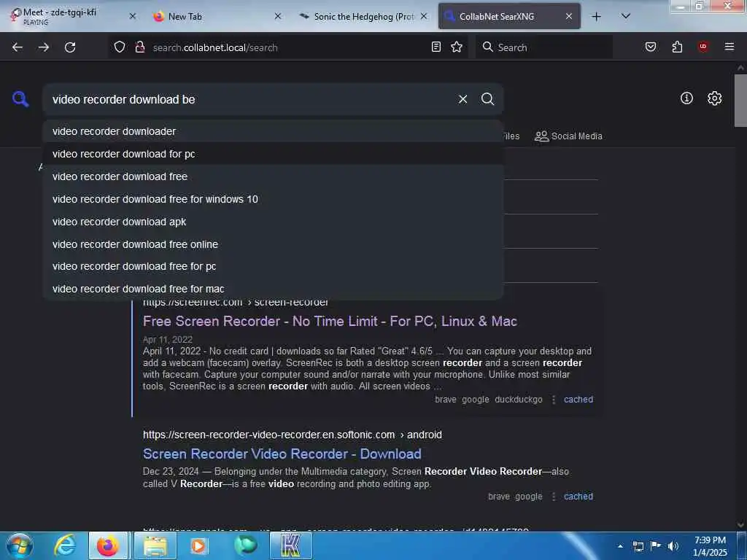Select the CollabNet SearXNG tab

pyautogui.click(x=508, y=16)
